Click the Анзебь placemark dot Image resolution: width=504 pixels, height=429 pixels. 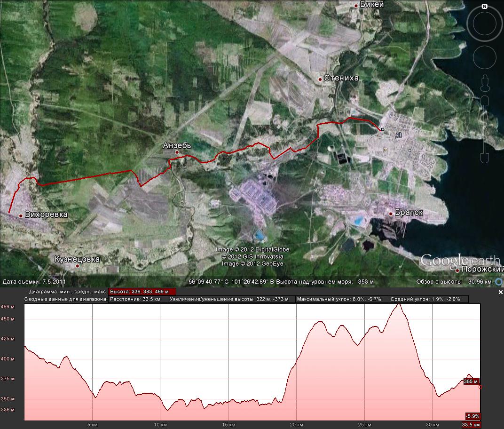click(x=177, y=152)
